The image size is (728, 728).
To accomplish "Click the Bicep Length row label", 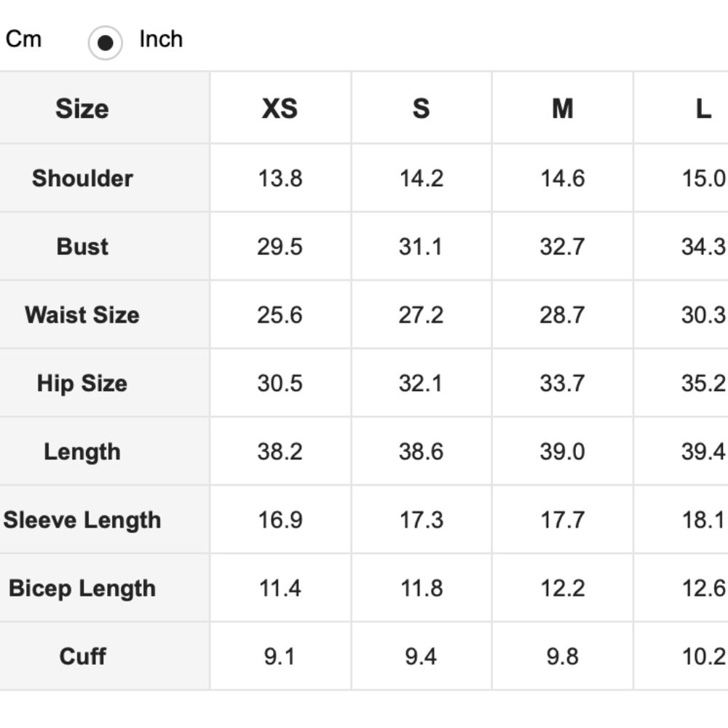I will (82, 588).
